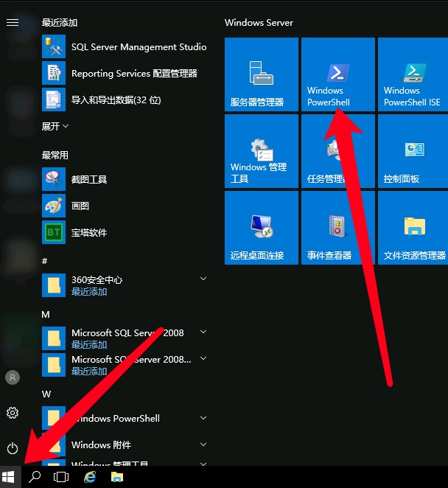
Task: Select the 宝塔软件 text label
Action: click(x=89, y=232)
